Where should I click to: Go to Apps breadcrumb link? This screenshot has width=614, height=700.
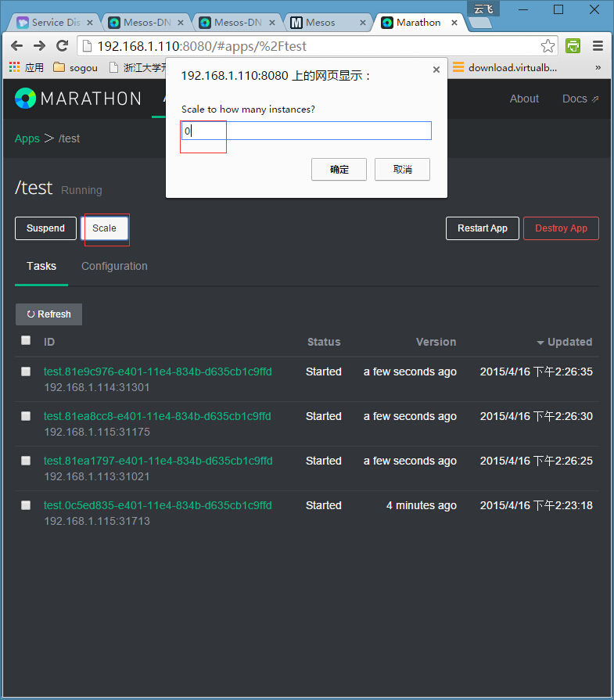click(27, 138)
